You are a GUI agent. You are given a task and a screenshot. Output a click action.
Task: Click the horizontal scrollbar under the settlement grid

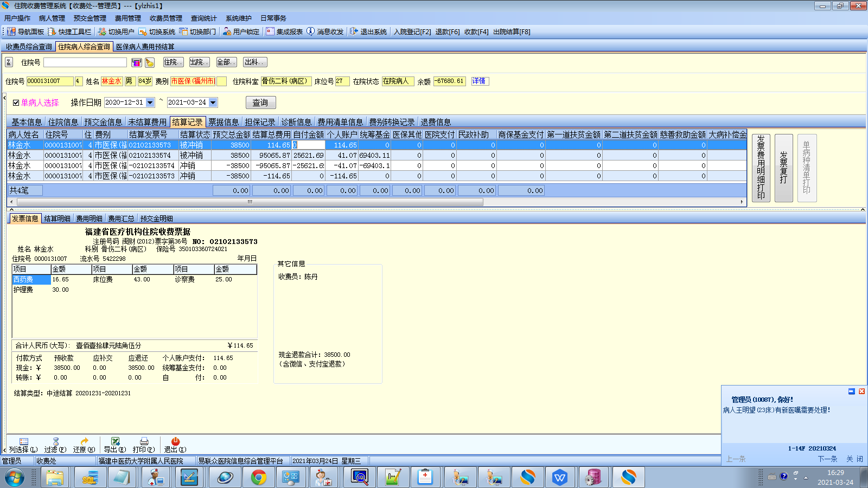tap(250, 202)
